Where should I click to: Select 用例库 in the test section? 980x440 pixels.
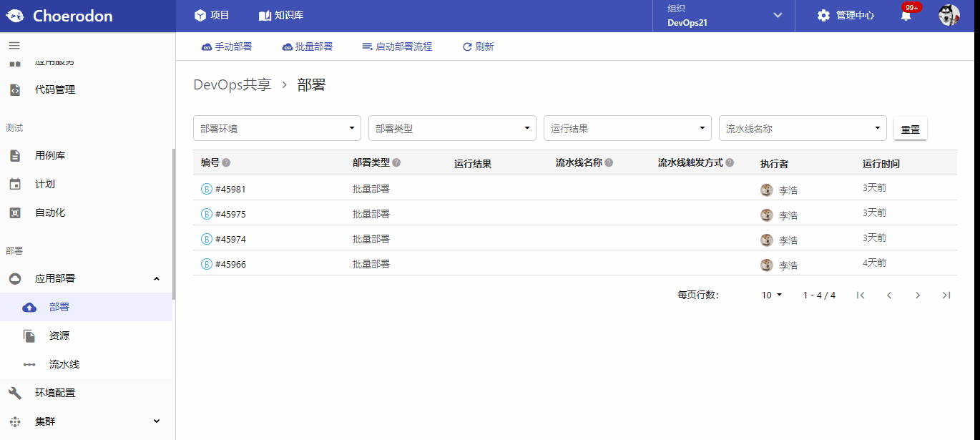(x=58, y=155)
